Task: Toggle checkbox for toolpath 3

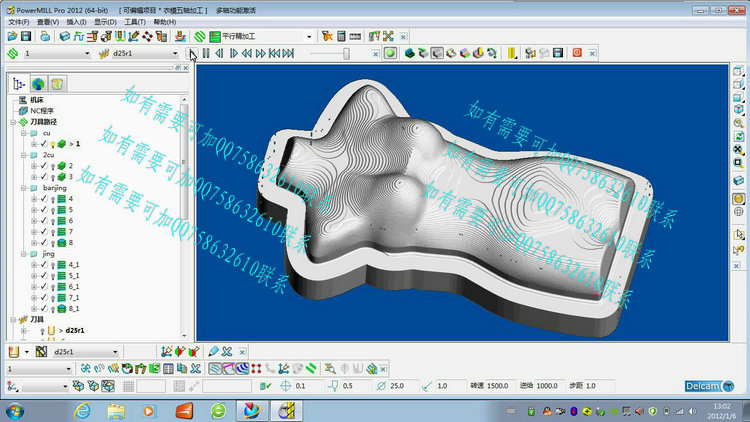Action: point(44,177)
